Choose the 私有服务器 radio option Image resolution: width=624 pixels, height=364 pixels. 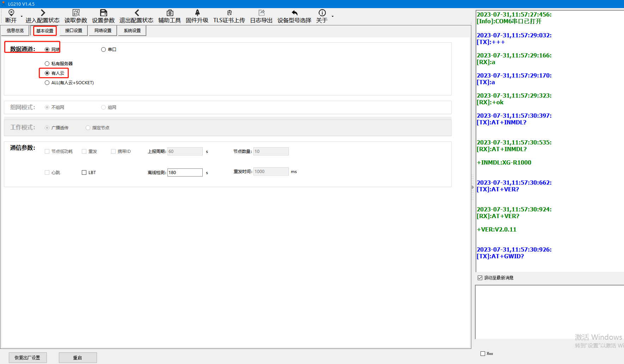click(x=47, y=64)
